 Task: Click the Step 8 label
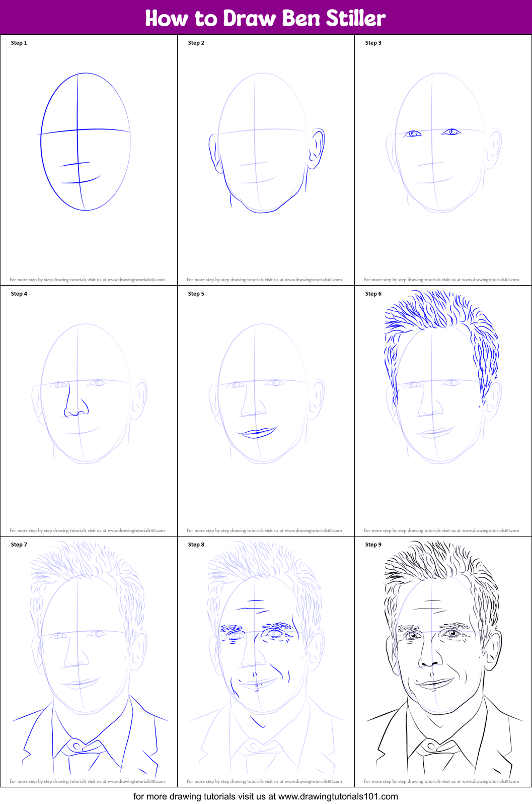pos(196,545)
